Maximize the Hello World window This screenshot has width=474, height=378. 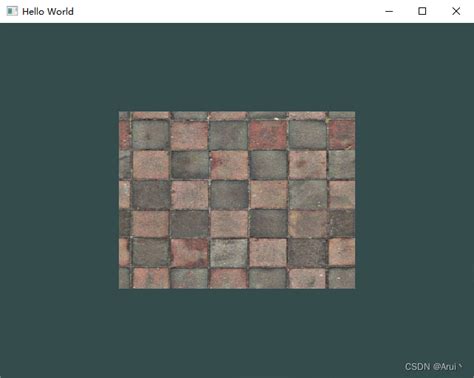pyautogui.click(x=422, y=11)
